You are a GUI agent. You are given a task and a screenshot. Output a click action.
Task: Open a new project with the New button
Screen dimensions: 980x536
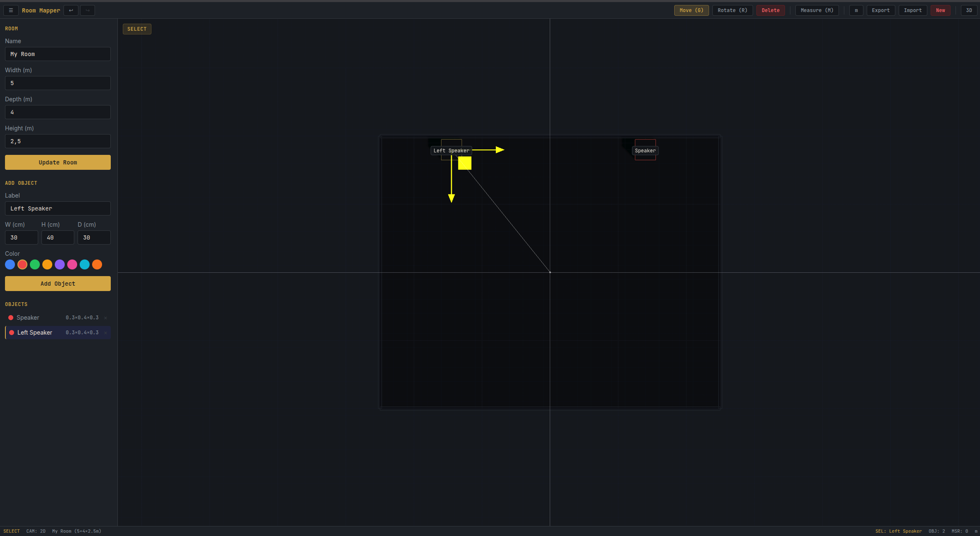click(x=940, y=10)
